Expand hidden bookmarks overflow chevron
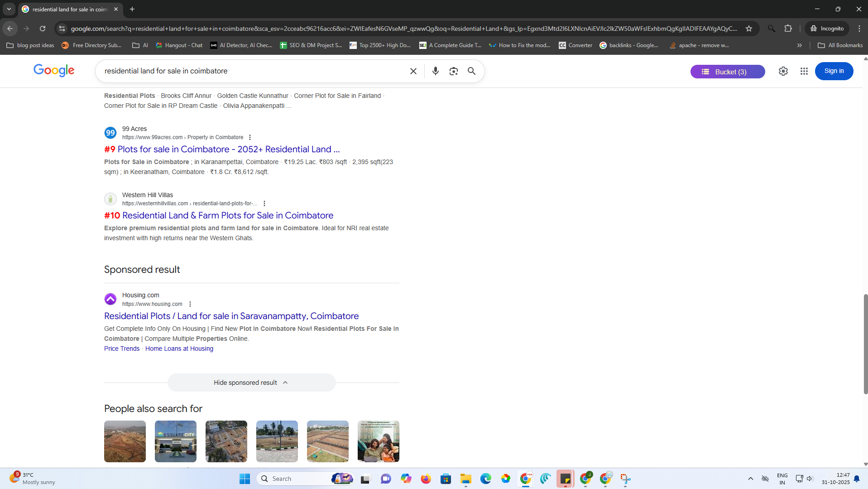 point(799,45)
